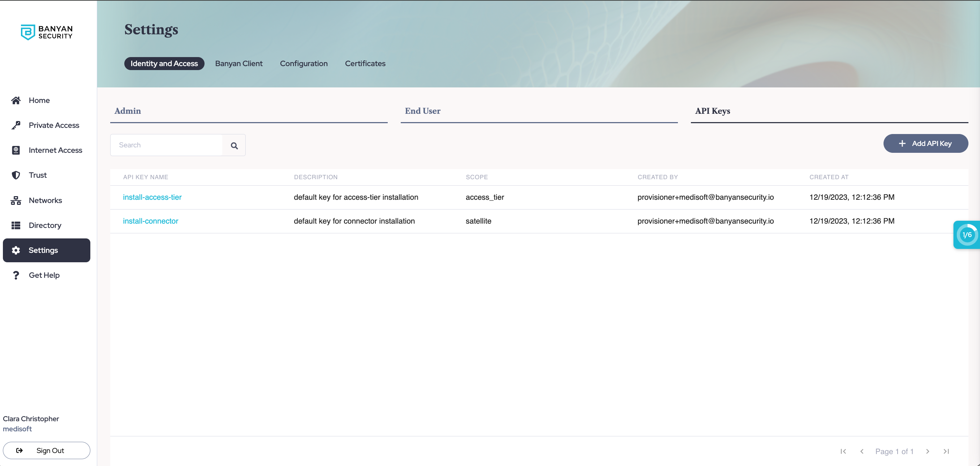The height and width of the screenshot is (466, 980).
Task: Go to the previous page arrow
Action: point(862,451)
